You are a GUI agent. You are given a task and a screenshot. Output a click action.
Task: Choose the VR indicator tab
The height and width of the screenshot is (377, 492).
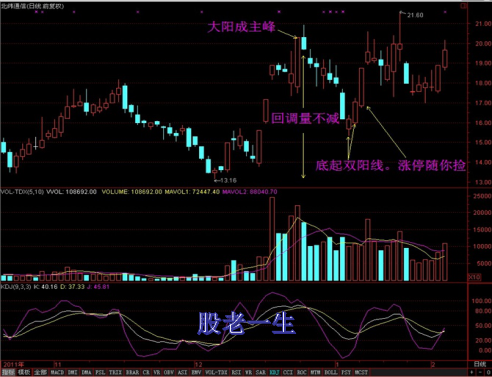[156, 372]
